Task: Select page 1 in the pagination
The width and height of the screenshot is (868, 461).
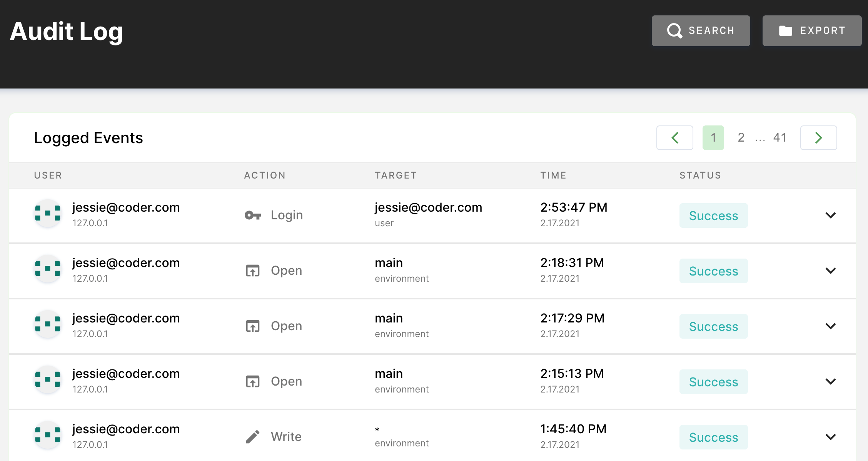Action: coord(713,137)
